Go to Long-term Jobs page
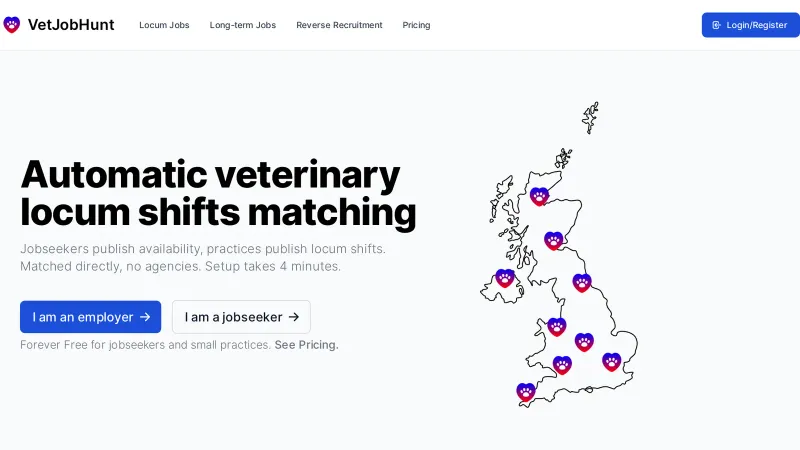Viewport: 800px width, 450px height. click(243, 25)
